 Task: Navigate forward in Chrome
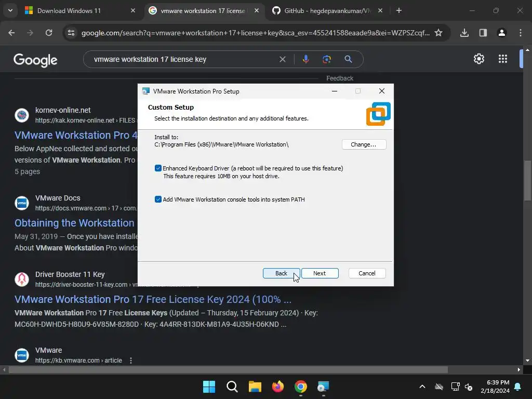coord(30,33)
